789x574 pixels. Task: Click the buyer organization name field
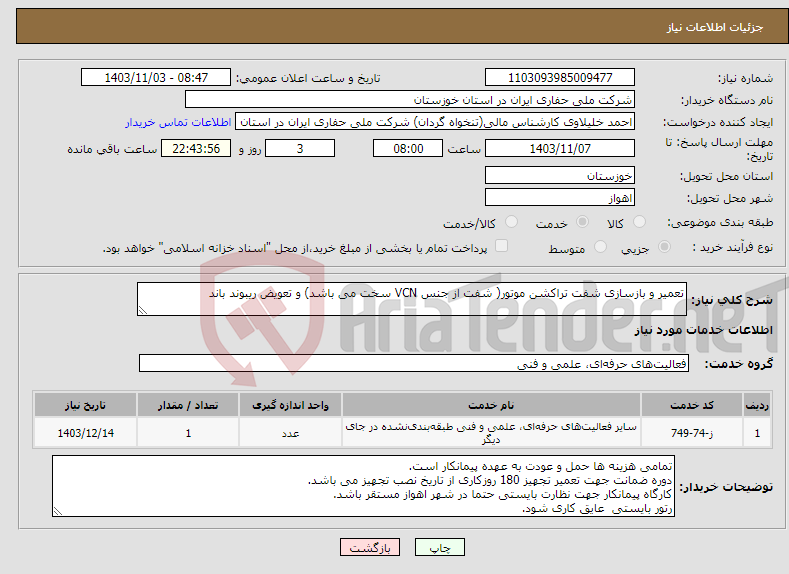click(410, 100)
